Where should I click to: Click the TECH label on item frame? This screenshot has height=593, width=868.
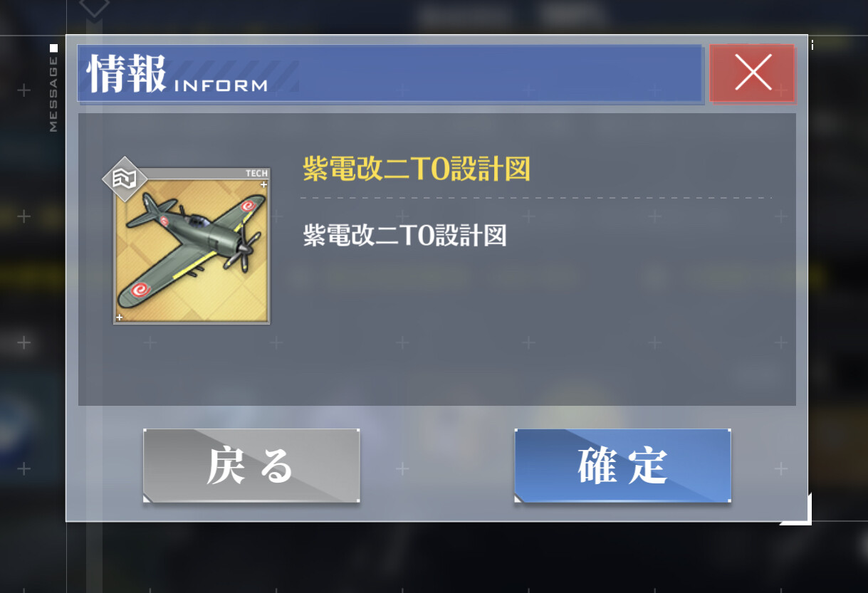tap(257, 173)
